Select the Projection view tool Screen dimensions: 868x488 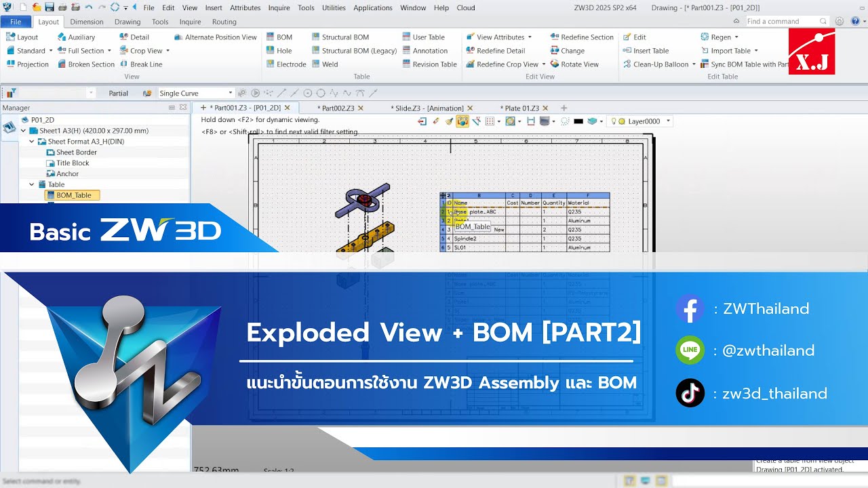click(28, 64)
